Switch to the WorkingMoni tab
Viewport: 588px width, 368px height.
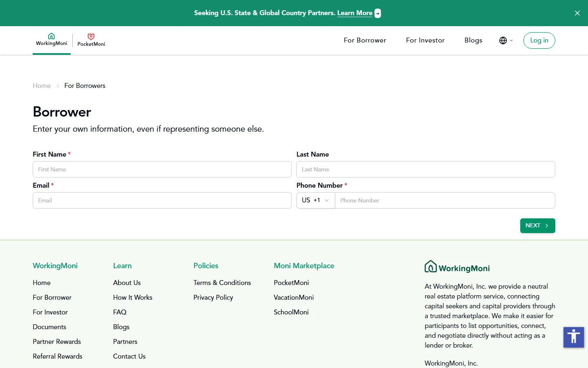(51, 40)
